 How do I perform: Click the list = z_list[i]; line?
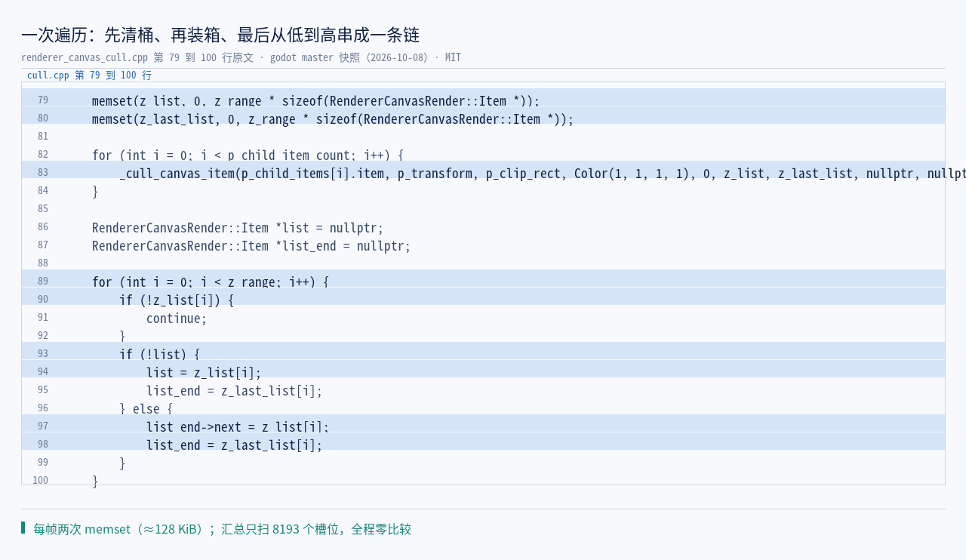tap(204, 372)
